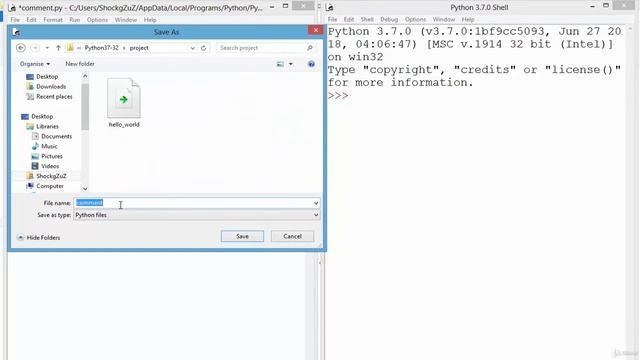The image size is (640, 360).
Task: Refresh the project folder listing
Action: [204, 48]
